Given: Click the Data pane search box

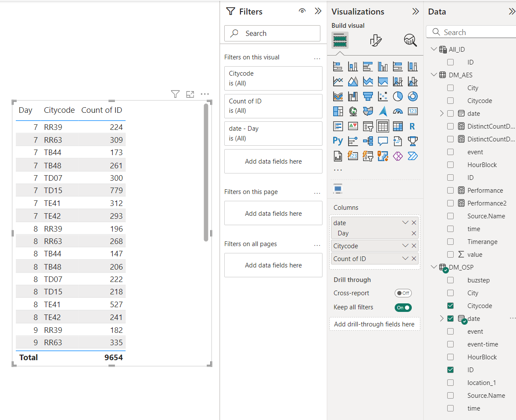Looking at the screenshot, I should pyautogui.click(x=471, y=32).
